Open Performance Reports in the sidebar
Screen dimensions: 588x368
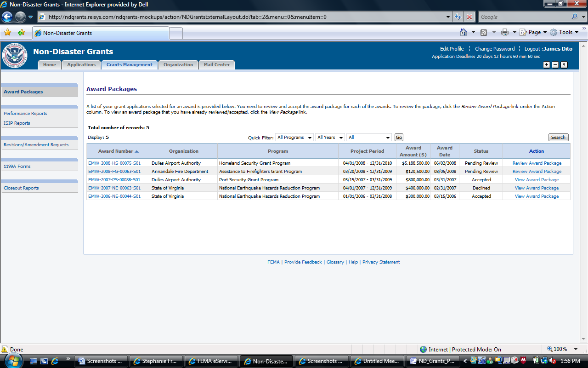click(x=25, y=113)
